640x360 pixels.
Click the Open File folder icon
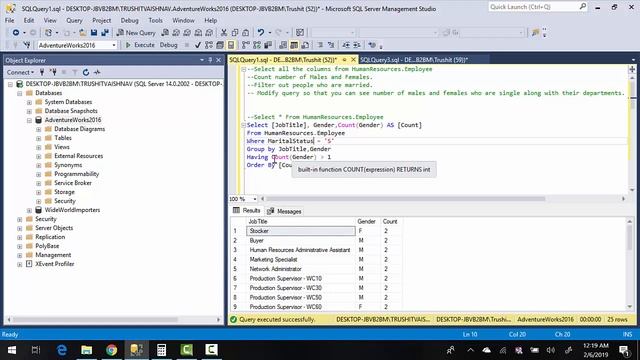coord(83,33)
